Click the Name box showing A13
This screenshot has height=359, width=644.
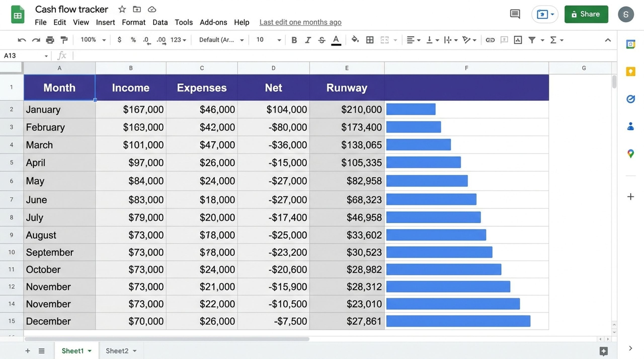pos(25,56)
